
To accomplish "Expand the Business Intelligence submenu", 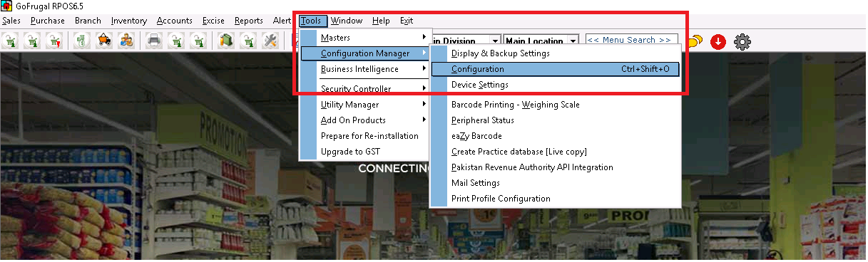I will click(x=365, y=69).
